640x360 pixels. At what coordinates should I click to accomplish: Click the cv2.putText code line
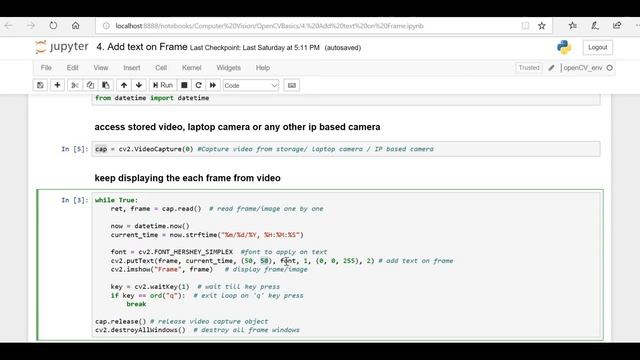pyautogui.click(x=282, y=261)
